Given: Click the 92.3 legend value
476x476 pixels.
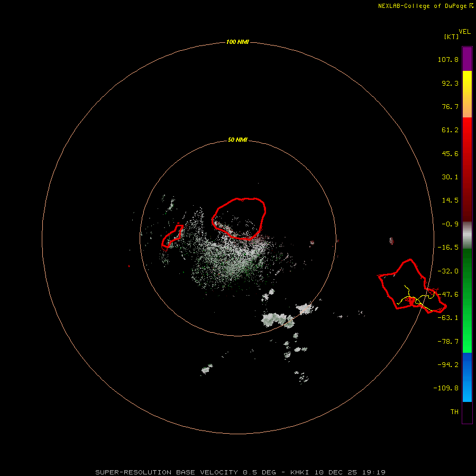Looking at the screenshot, I should pos(450,83).
